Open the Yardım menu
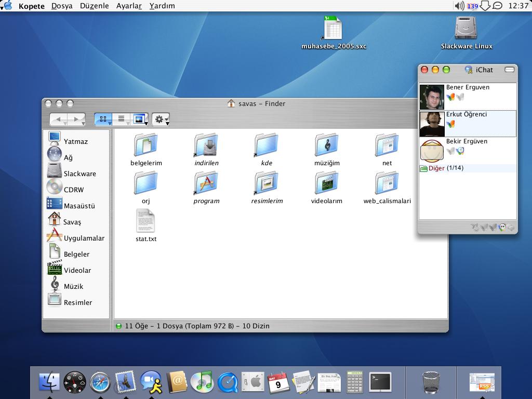532x399 pixels. point(162,6)
